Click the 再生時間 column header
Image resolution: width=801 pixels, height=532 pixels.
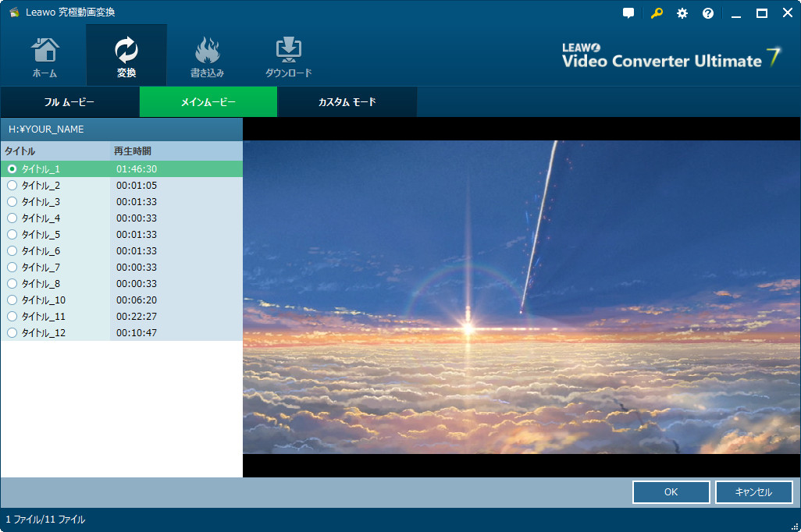(x=176, y=151)
